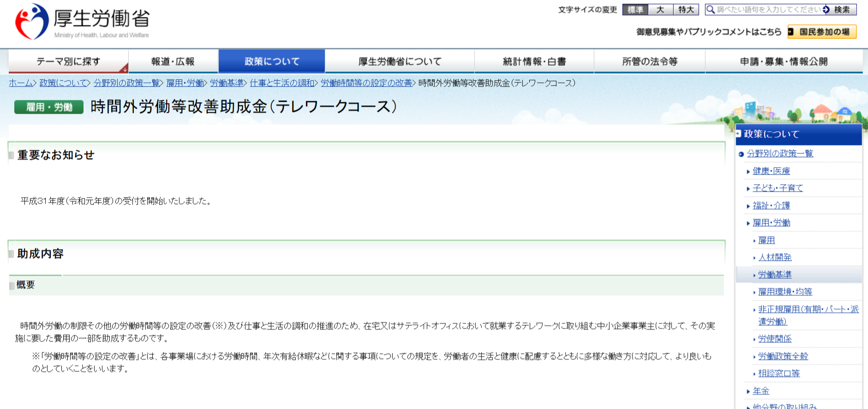Select 労働基準 in the sidebar list
Image resolution: width=868 pixels, height=409 pixels.
tap(775, 275)
